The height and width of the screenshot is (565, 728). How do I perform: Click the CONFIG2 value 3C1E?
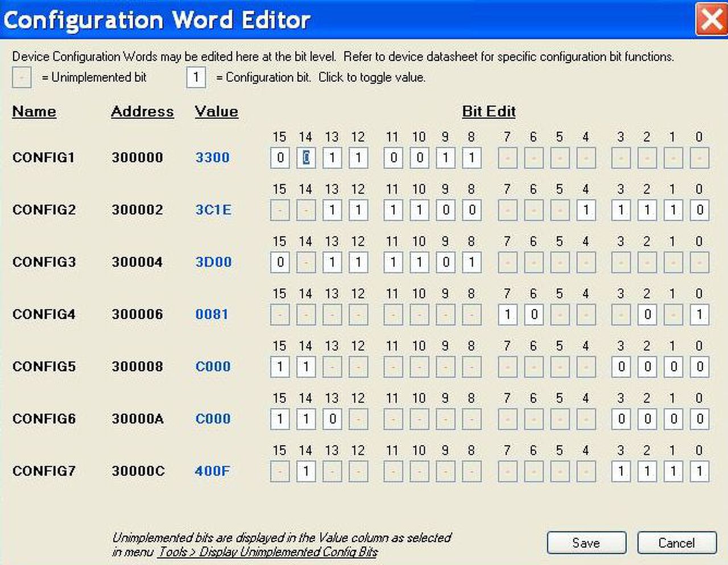[x=213, y=210]
